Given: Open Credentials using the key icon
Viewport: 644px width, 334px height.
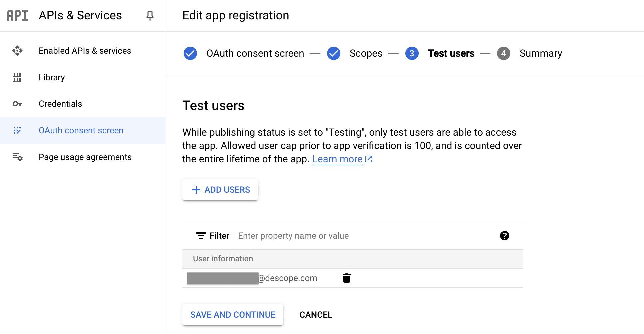Looking at the screenshot, I should (x=17, y=104).
